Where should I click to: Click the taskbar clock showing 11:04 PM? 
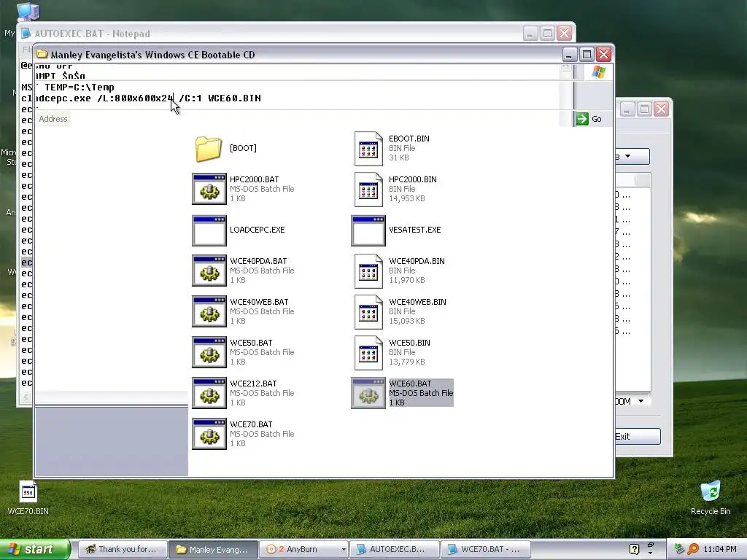[x=720, y=550]
